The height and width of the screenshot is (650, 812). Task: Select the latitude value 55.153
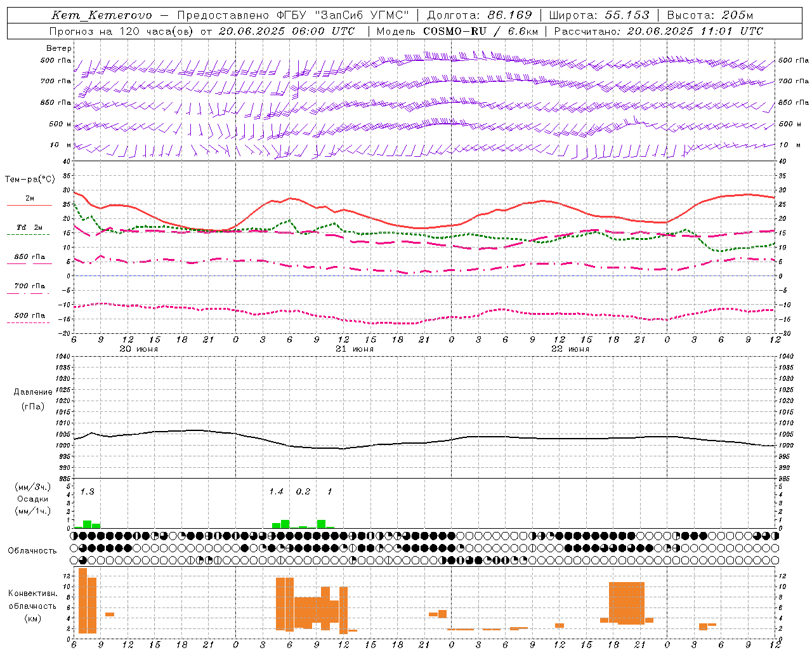(627, 15)
